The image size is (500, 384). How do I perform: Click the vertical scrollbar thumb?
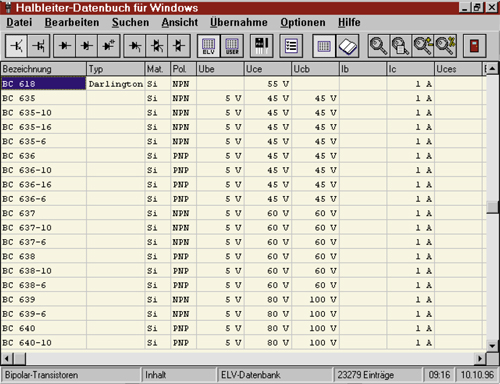(492, 207)
